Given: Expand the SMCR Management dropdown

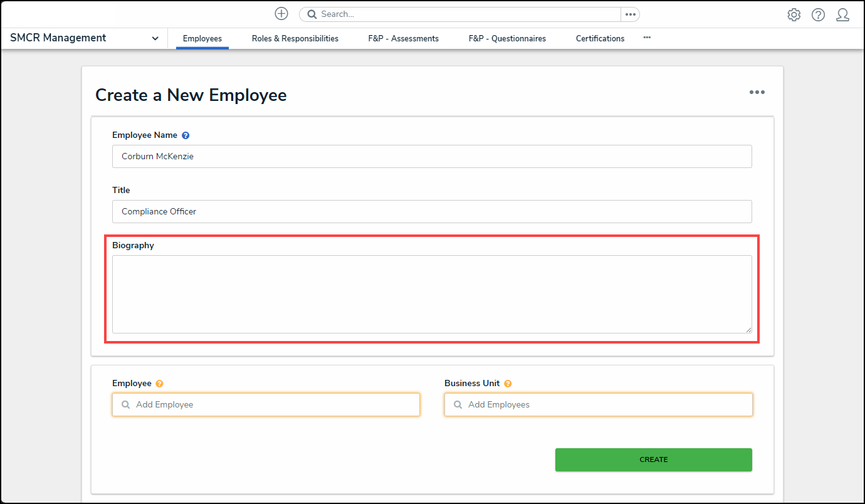Looking at the screenshot, I should point(155,38).
